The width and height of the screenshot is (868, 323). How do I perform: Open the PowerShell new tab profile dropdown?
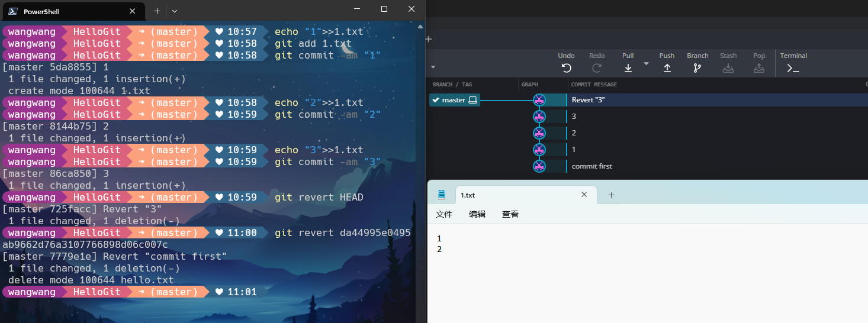tap(175, 11)
